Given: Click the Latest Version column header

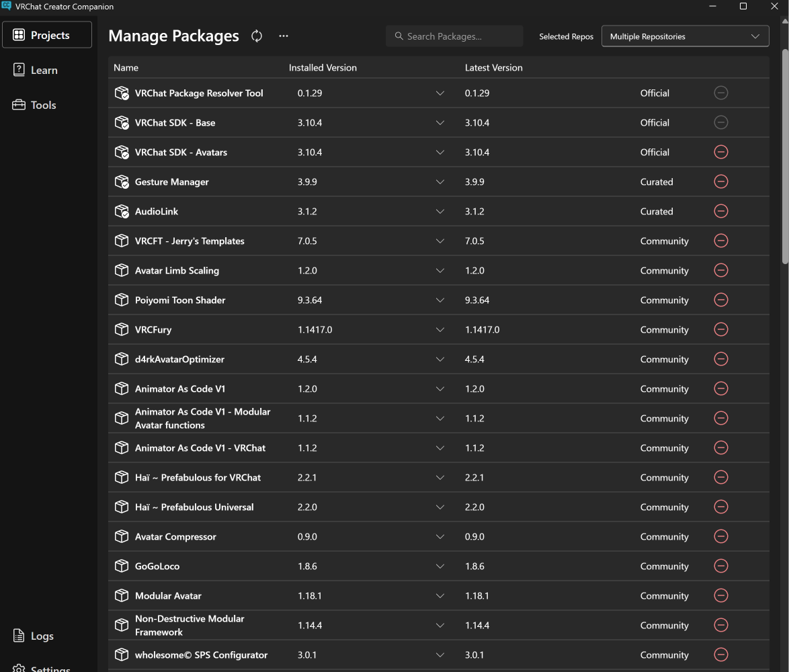Looking at the screenshot, I should pos(493,67).
